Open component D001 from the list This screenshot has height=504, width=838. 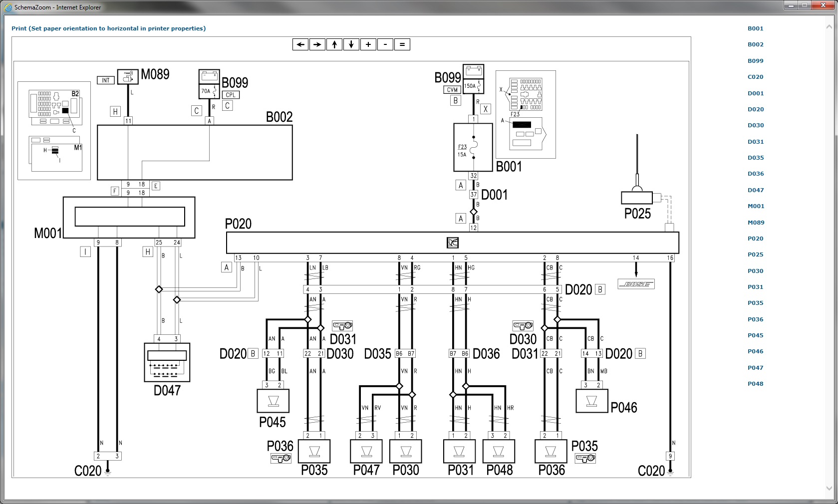pos(755,93)
